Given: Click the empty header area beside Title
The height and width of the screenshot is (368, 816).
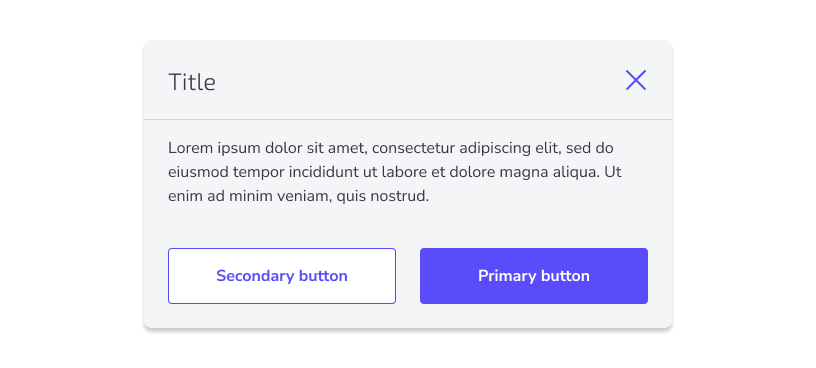Looking at the screenshot, I should click(416, 81).
